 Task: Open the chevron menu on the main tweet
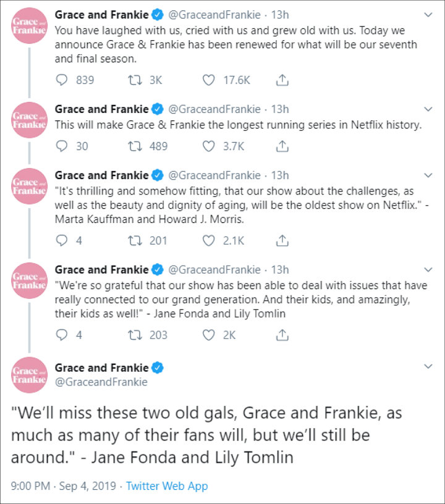428,366
